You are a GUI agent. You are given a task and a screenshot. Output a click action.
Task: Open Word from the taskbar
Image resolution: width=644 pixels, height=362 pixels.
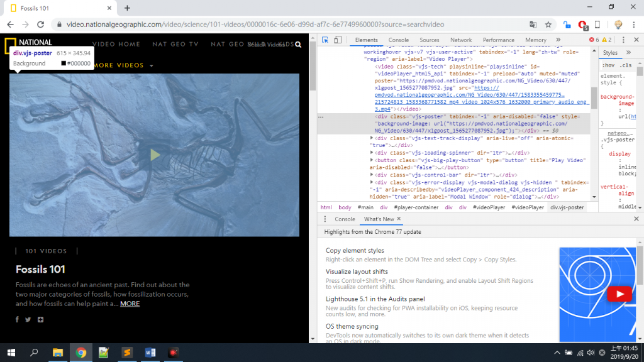[x=150, y=353]
